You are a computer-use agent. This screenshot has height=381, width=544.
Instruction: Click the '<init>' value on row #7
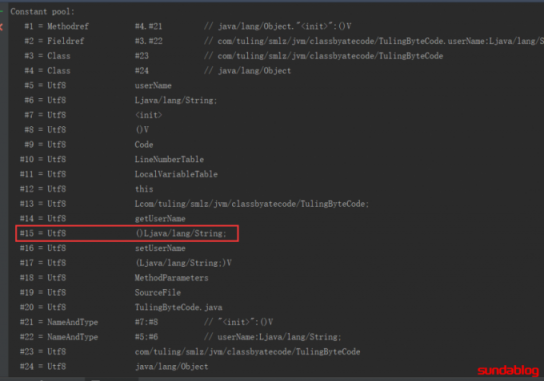[x=148, y=115]
